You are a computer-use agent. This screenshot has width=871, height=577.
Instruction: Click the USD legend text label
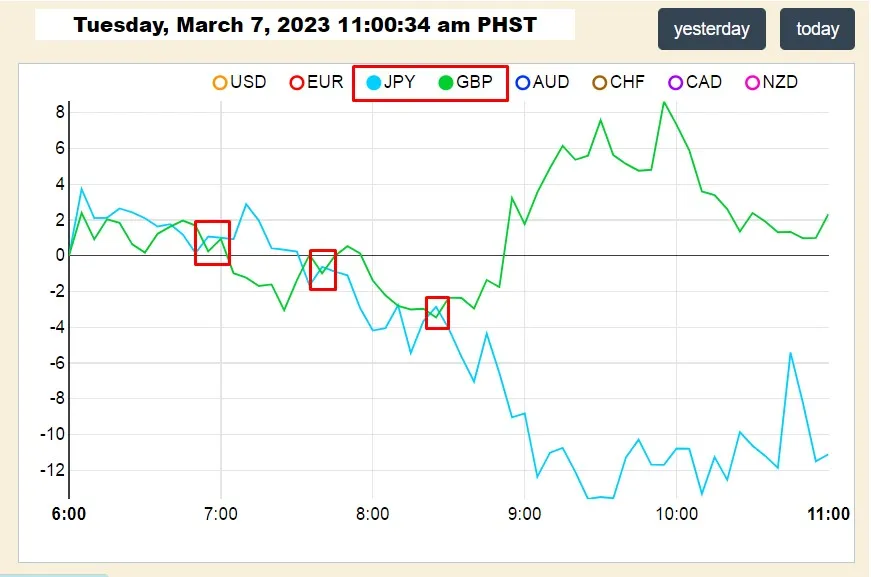click(248, 82)
